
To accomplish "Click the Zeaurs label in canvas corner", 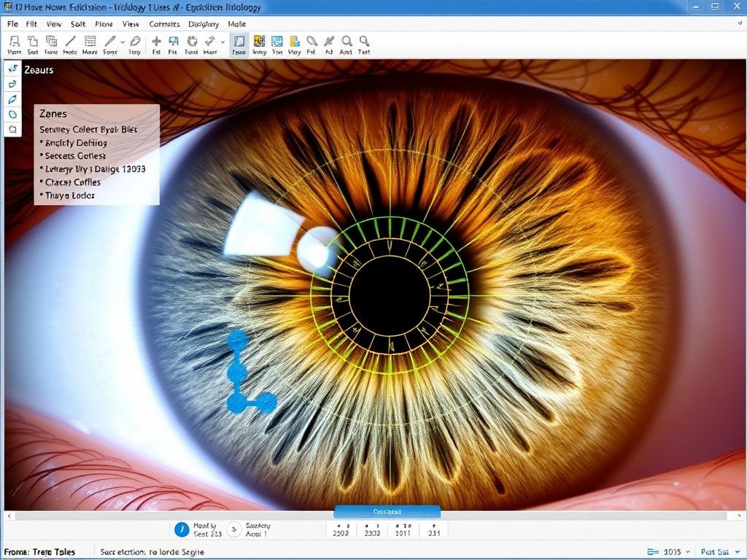I will (39, 70).
